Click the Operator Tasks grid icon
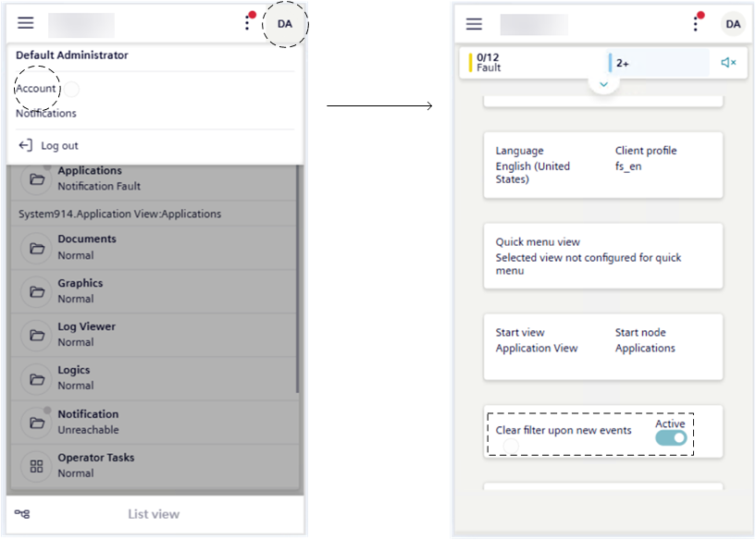 [x=37, y=466]
